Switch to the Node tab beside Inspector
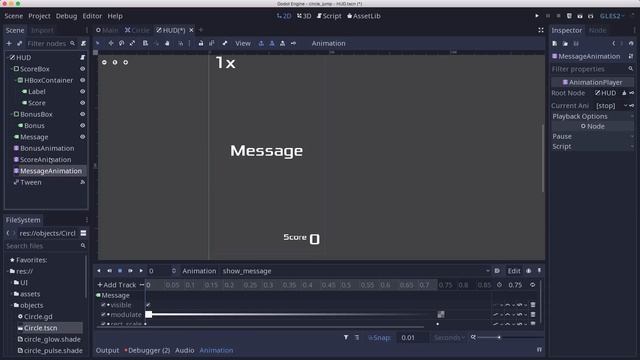The height and width of the screenshot is (360, 640). (x=597, y=30)
